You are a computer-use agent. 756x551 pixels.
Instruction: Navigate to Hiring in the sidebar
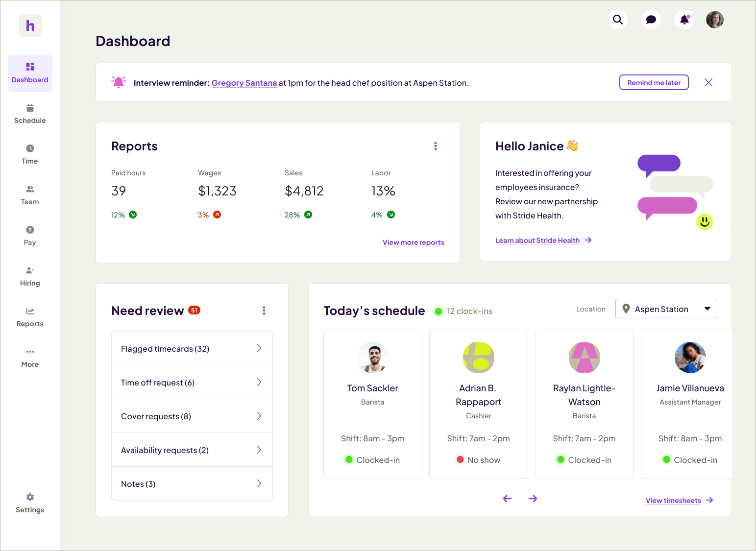click(30, 277)
